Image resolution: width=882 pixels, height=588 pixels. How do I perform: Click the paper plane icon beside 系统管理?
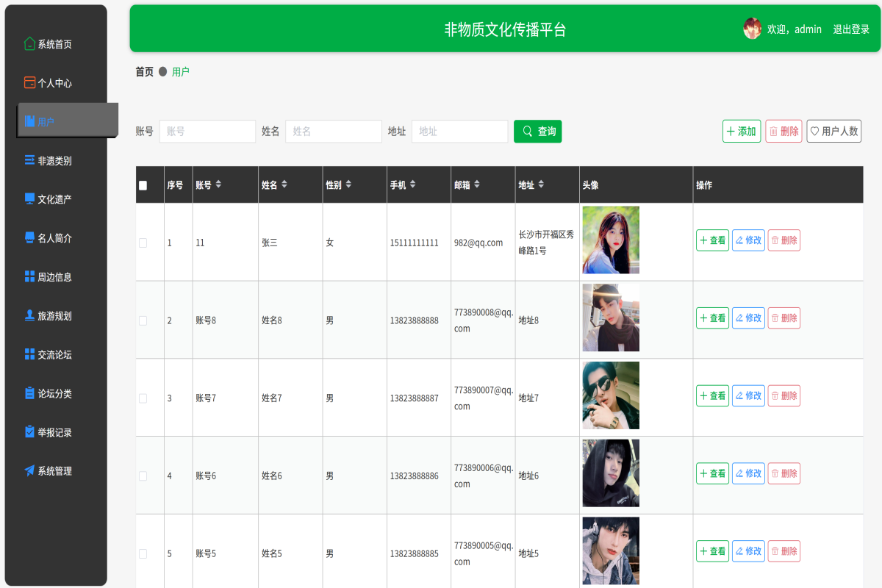tap(29, 470)
